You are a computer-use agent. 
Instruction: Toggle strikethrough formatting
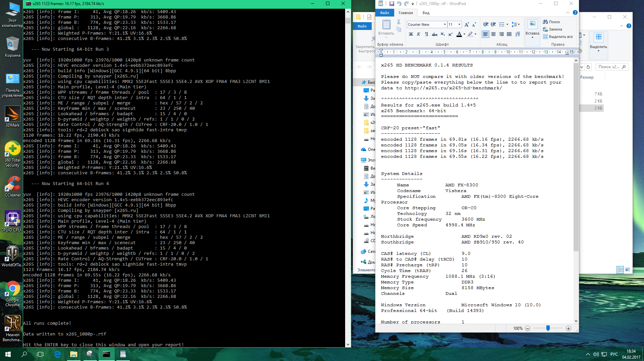(434, 34)
